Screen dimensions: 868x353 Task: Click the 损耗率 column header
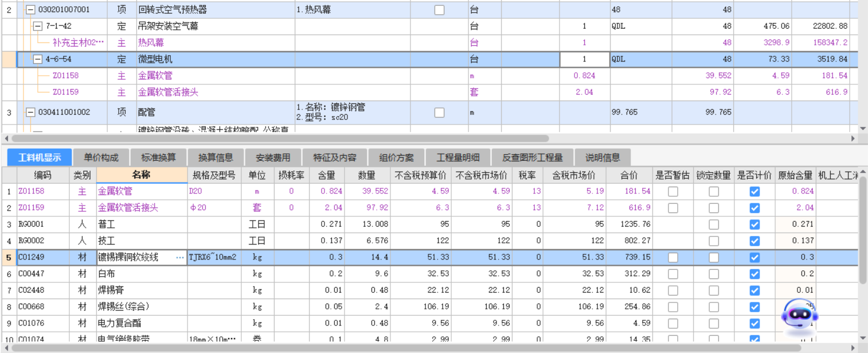pyautogui.click(x=291, y=175)
